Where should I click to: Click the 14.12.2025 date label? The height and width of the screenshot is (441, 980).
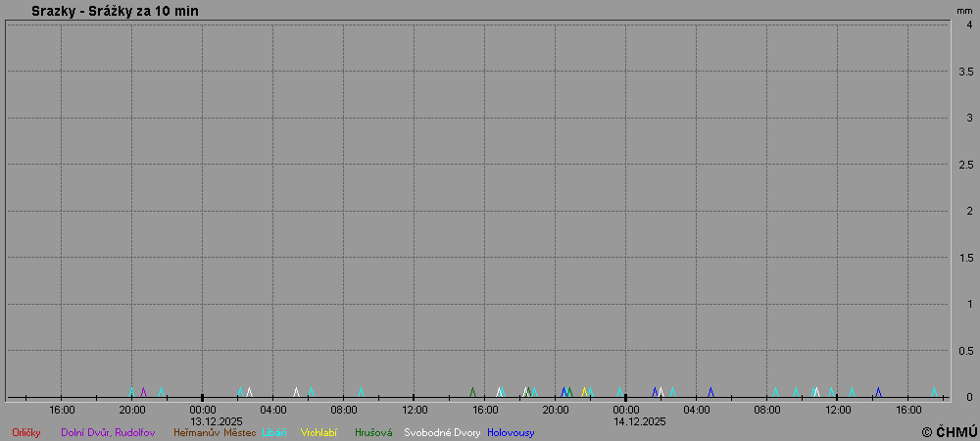click(x=640, y=421)
